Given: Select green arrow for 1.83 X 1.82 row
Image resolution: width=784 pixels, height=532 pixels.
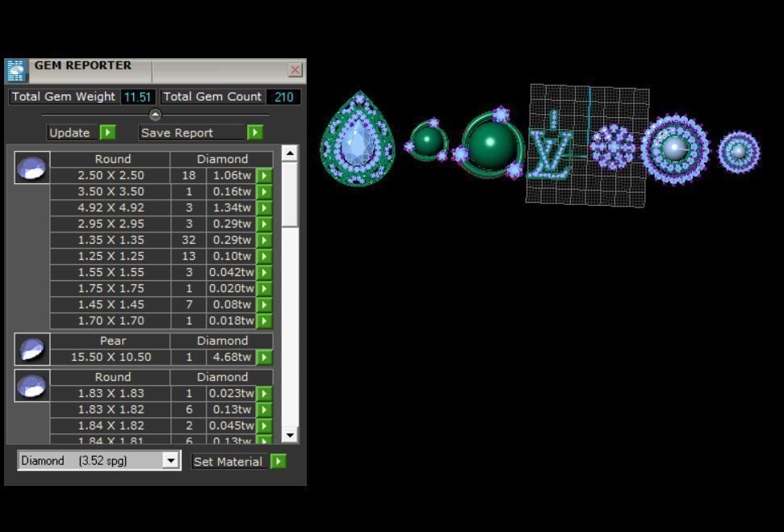Looking at the screenshot, I should coord(264,409).
